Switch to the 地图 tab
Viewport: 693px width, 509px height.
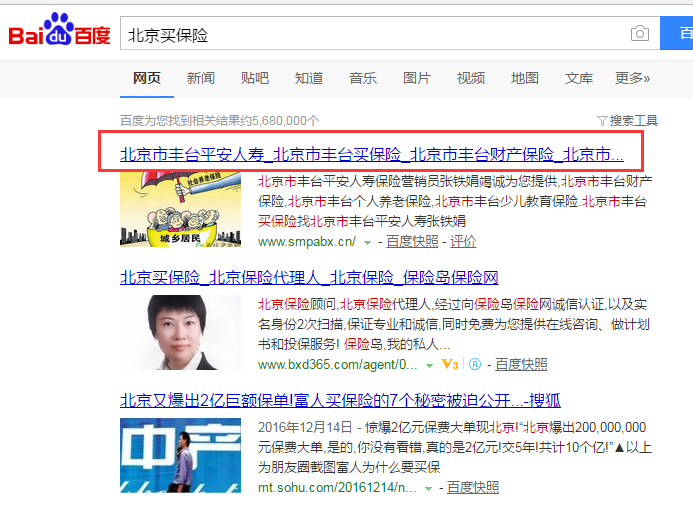[525, 78]
